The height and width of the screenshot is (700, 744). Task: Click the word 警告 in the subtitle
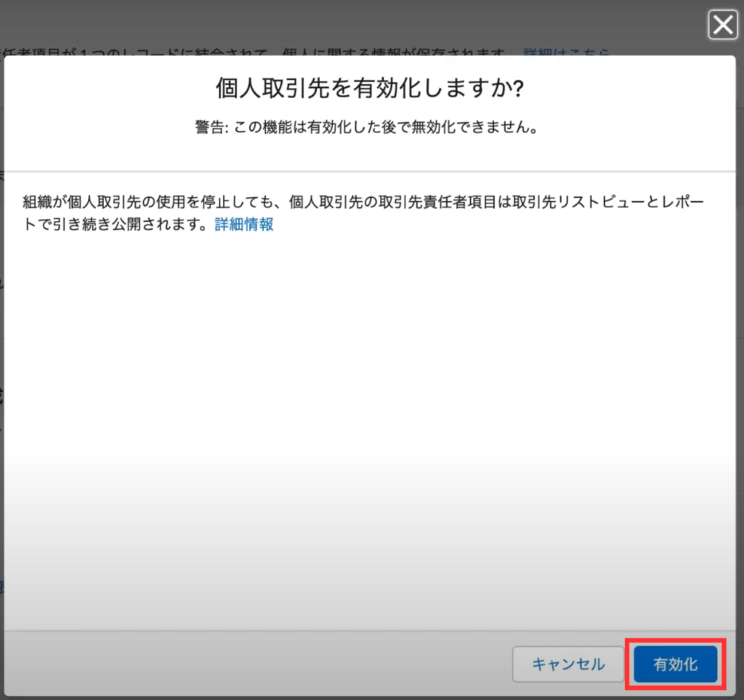(x=211, y=127)
